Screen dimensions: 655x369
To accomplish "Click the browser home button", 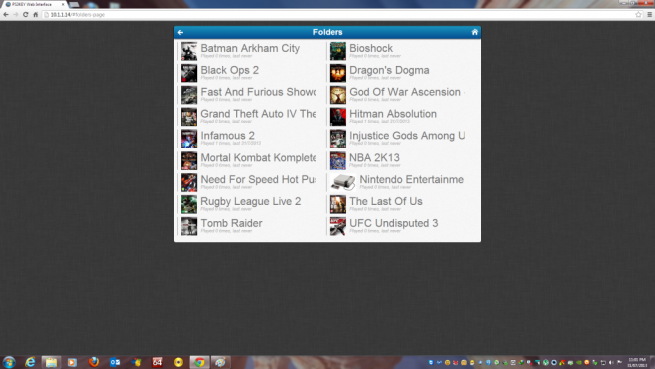I will (x=36, y=15).
